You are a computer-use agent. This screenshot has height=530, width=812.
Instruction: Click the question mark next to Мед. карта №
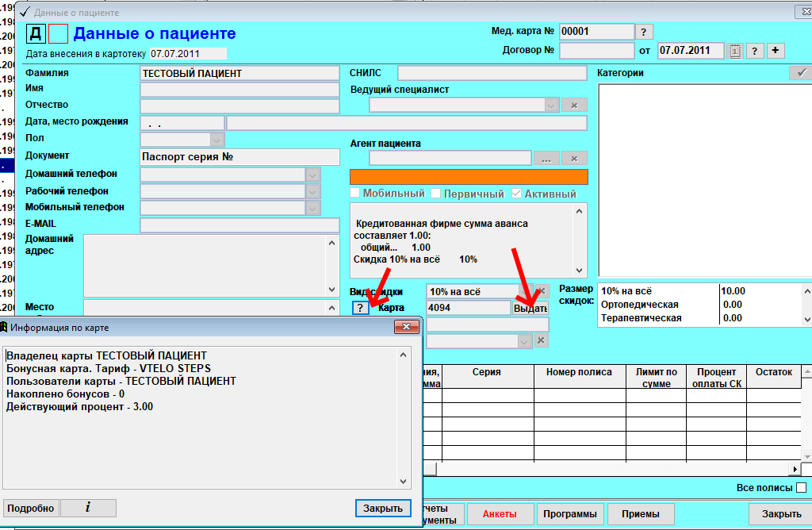[x=645, y=32]
